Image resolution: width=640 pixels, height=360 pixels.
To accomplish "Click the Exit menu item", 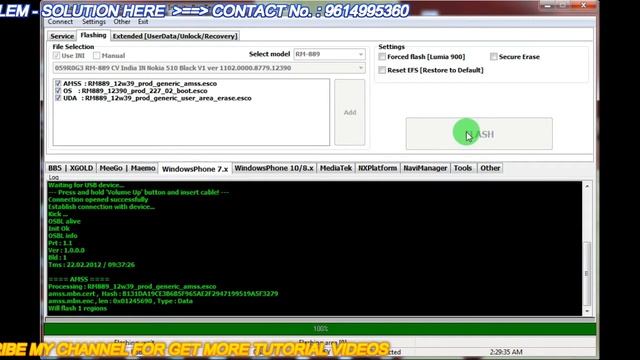I will (x=143, y=22).
